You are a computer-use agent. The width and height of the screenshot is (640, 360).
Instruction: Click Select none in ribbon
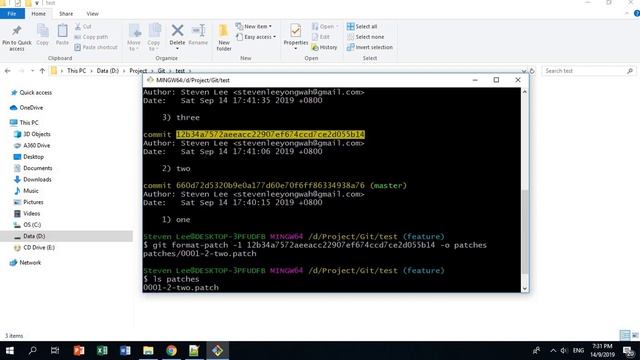(x=365, y=37)
